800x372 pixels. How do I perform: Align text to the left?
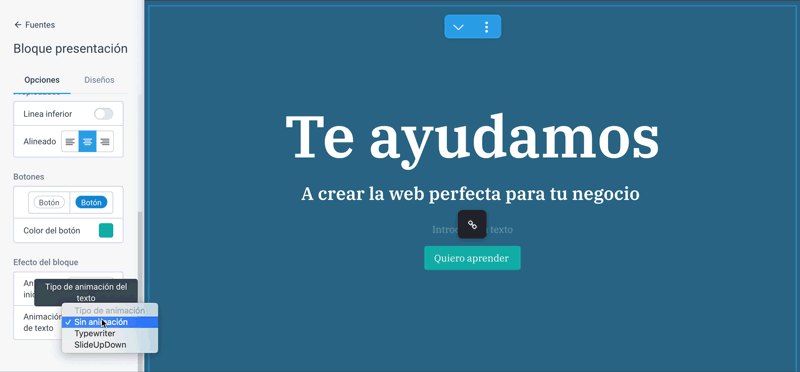[x=70, y=141]
